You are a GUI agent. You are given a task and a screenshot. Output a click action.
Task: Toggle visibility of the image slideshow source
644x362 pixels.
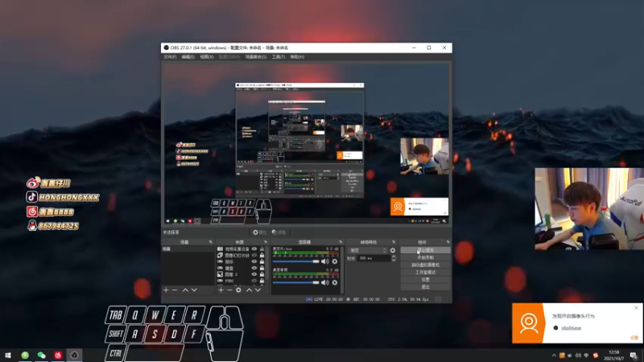coord(254,255)
